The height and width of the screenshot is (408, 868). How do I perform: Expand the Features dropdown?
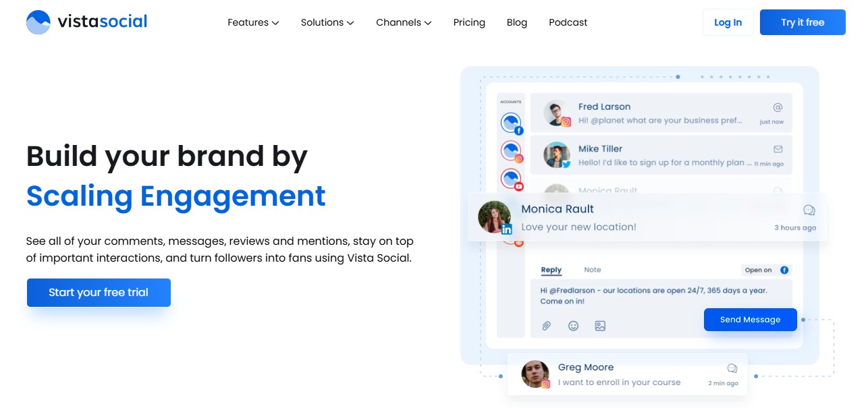(252, 22)
